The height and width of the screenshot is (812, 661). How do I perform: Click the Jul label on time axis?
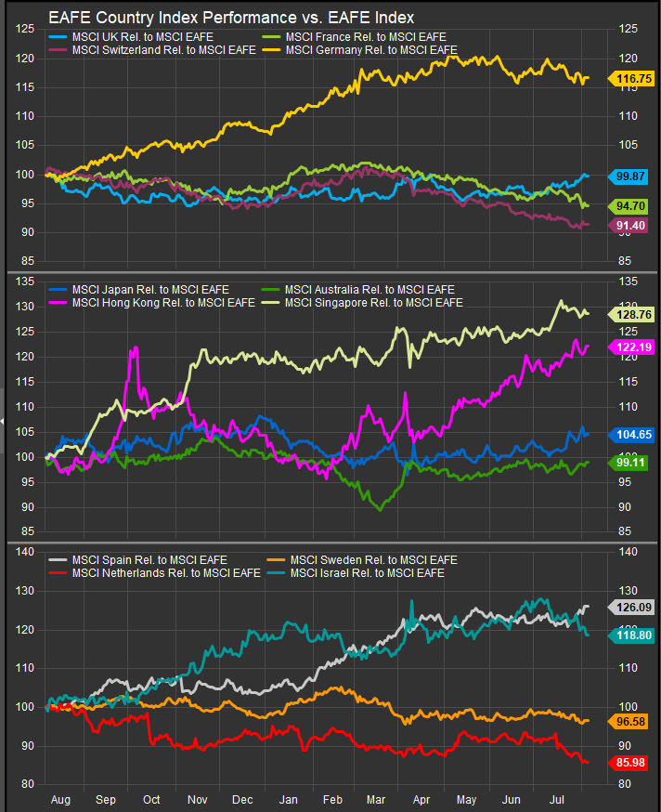[x=557, y=800]
